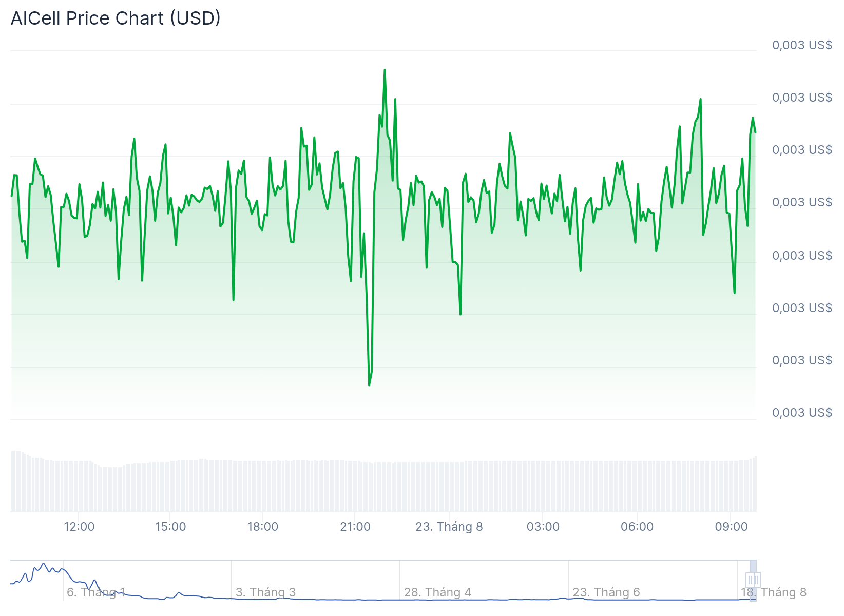This screenshot has height=616, width=844.
Task: Click '3. Tháng 3' in the navigator
Action: (x=265, y=592)
